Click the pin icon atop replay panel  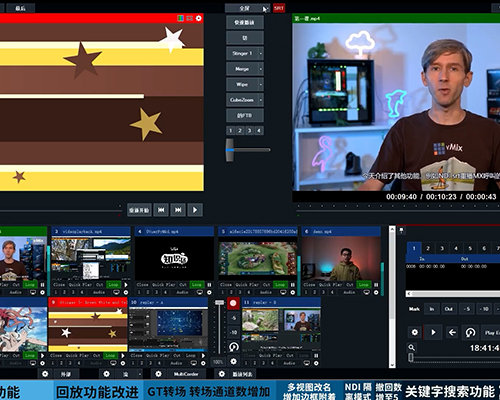tap(402, 230)
